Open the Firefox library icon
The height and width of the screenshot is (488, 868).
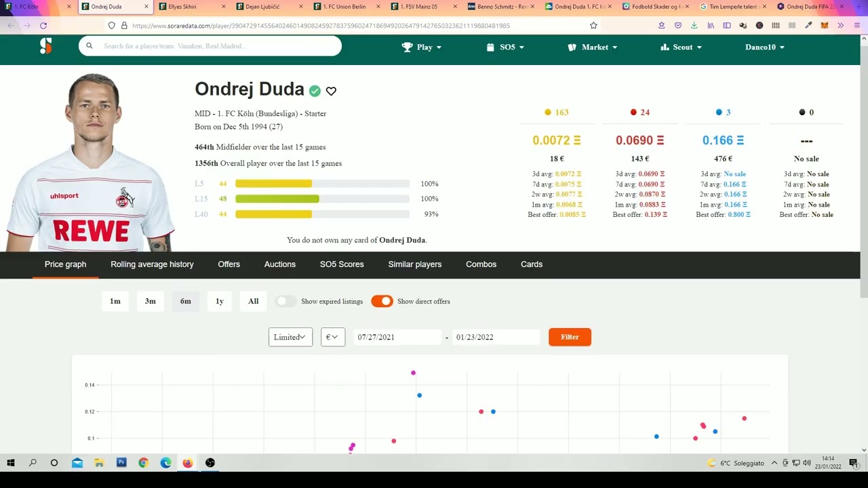coord(711,25)
